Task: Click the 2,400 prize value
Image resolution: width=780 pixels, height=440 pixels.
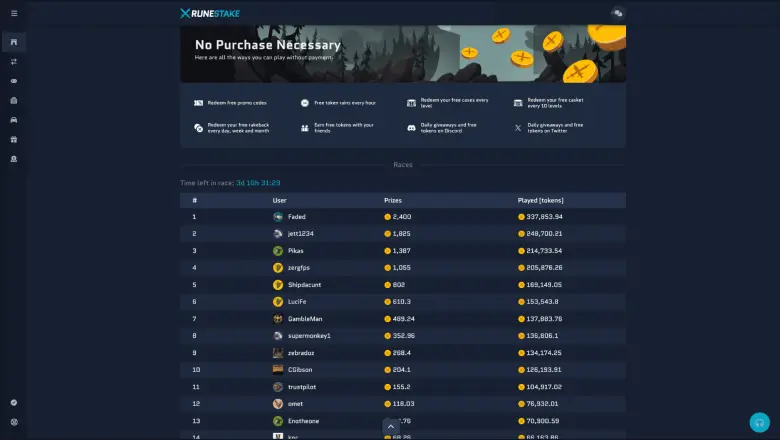Action: pyautogui.click(x=401, y=217)
